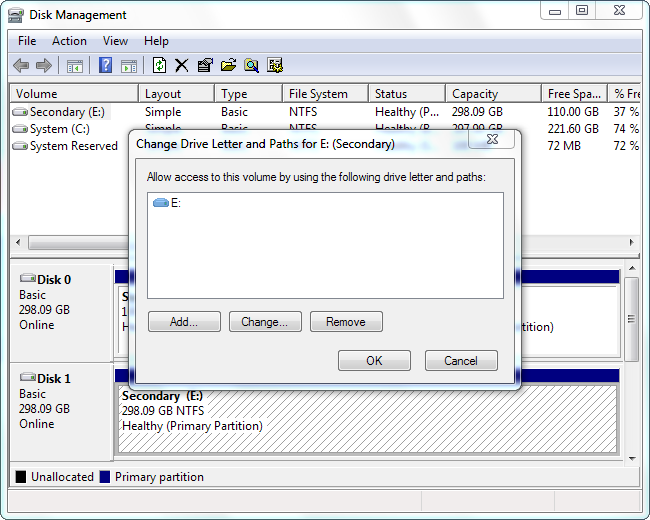This screenshot has width=650, height=520.
Task: Click the Disk 1 label panel
Action: 61,412
